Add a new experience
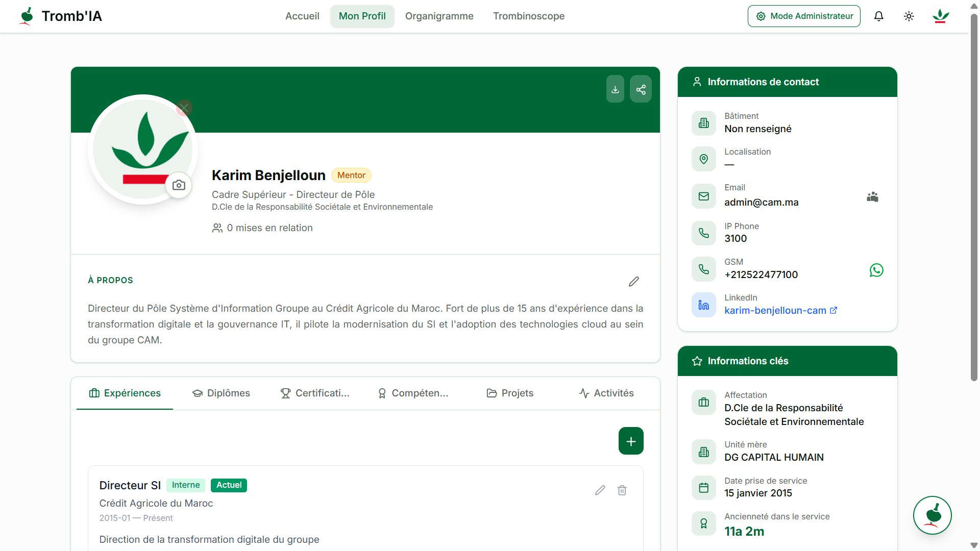The image size is (980, 551). 631,441
